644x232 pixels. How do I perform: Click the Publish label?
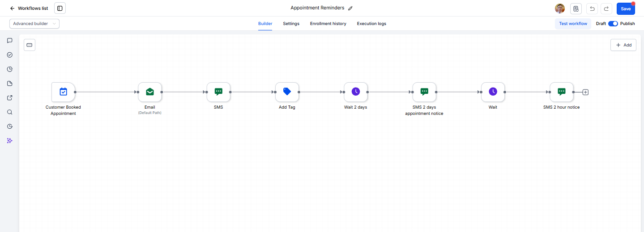[x=627, y=24]
